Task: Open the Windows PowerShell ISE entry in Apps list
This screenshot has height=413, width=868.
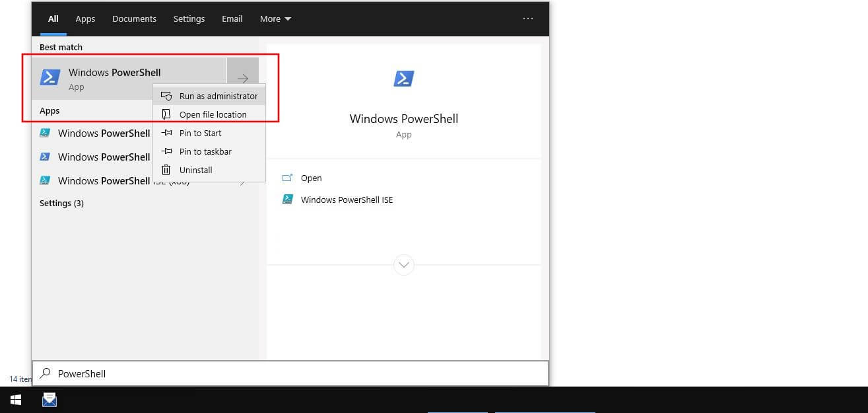Action: 92,180
